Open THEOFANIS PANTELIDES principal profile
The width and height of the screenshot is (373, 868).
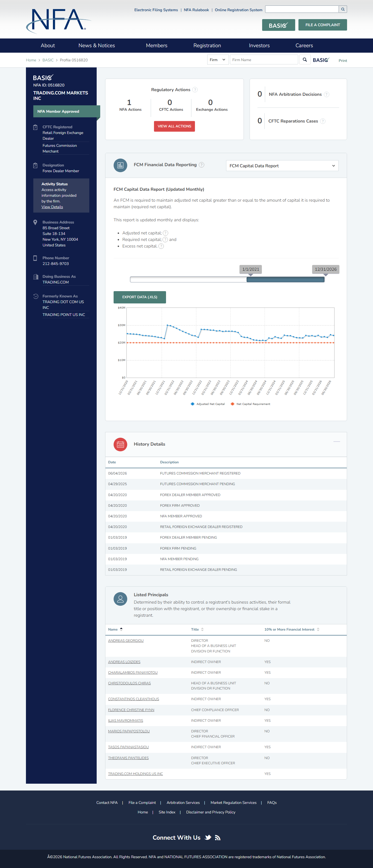coord(128,758)
